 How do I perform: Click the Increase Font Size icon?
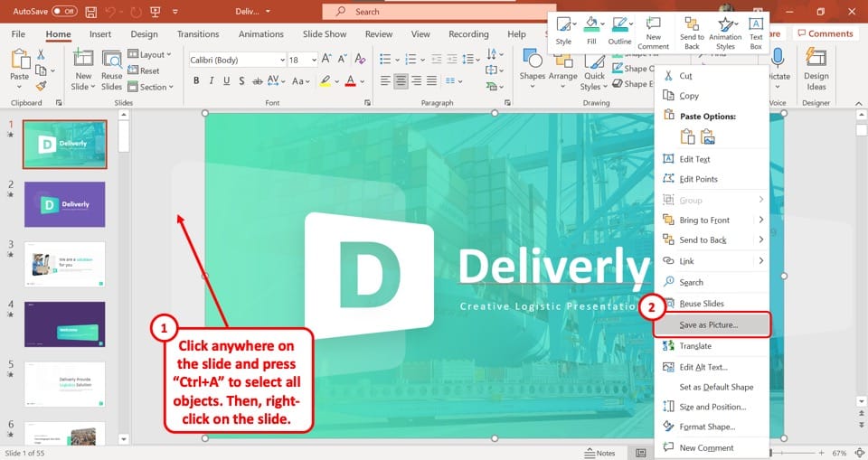tap(326, 59)
